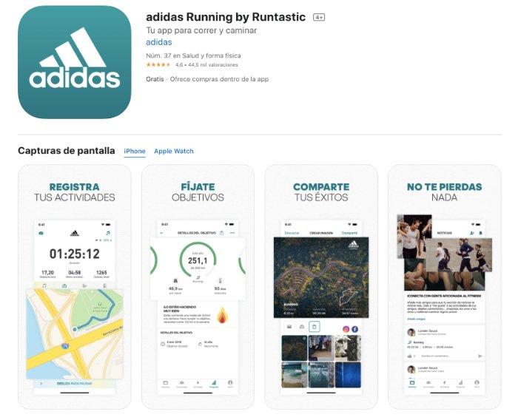The width and height of the screenshot is (518, 420).
Task: Open the Registra tus actividades screenshot
Action: [74, 287]
